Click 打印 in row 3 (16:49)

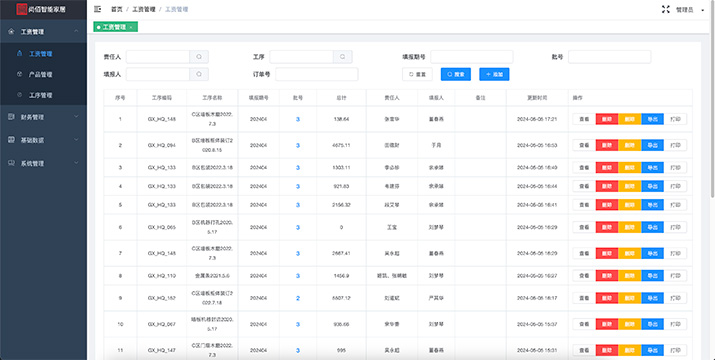[x=675, y=167]
